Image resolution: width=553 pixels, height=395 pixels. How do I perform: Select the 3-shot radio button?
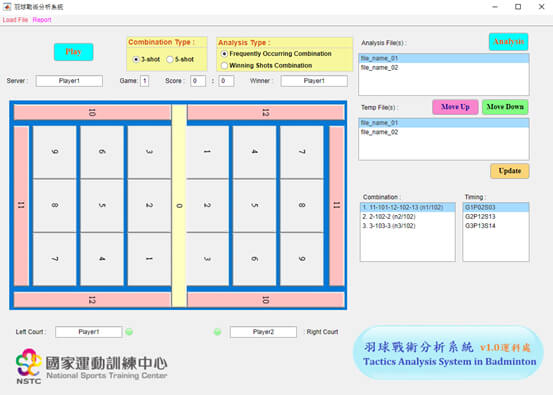point(136,59)
